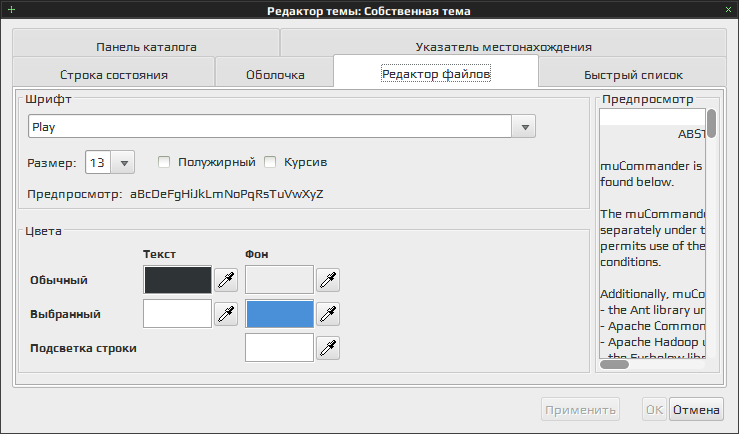Enable the Полужирный checkbox
Screen dimensions: 739x434
(164, 162)
